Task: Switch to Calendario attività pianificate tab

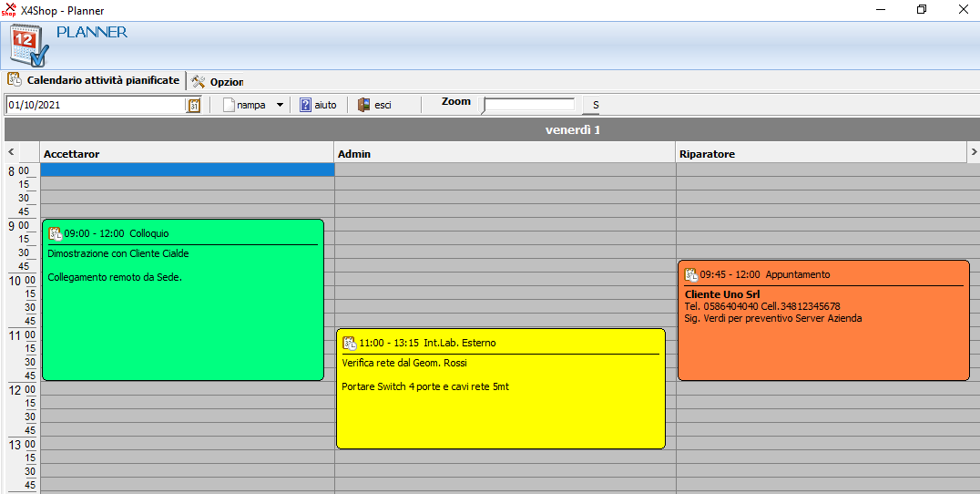Action: tap(95, 80)
